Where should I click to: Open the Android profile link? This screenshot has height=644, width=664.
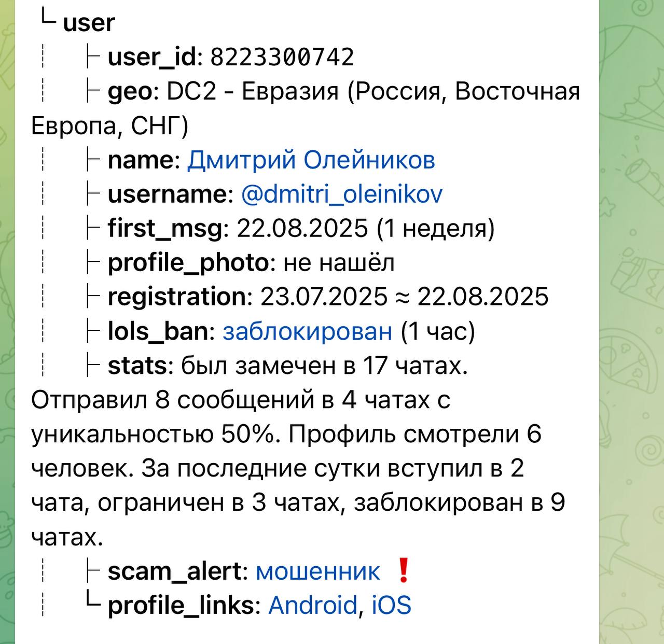click(313, 605)
